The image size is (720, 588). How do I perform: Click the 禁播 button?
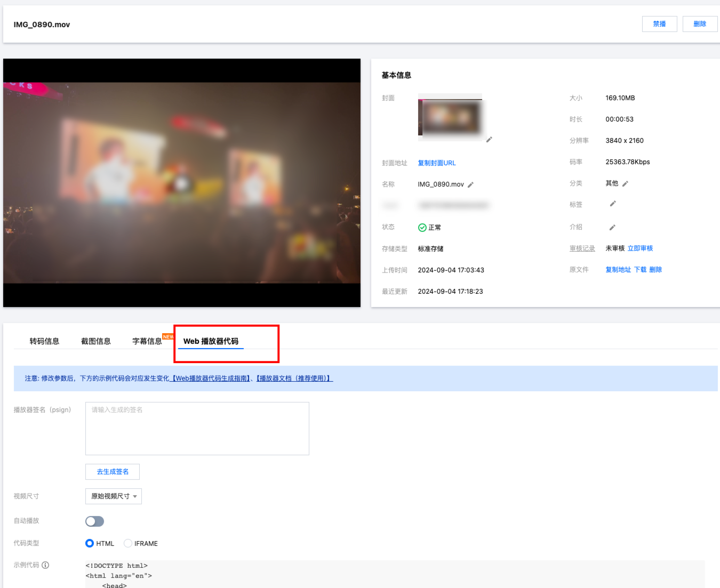point(659,24)
